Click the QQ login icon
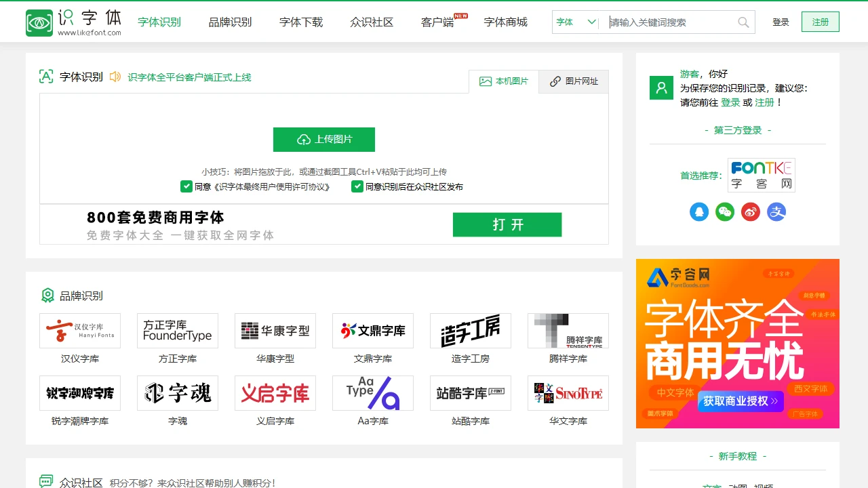This screenshot has height=488, width=868. [699, 211]
